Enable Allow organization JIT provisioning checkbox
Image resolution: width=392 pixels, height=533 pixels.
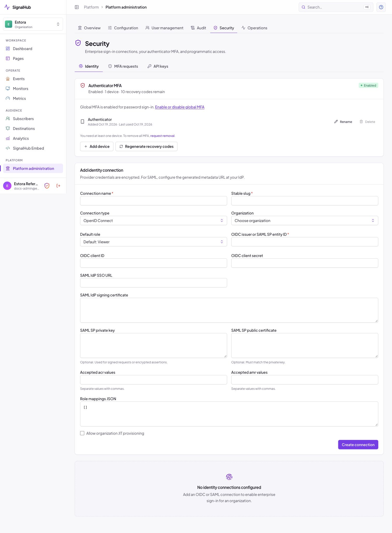pyautogui.click(x=82, y=433)
